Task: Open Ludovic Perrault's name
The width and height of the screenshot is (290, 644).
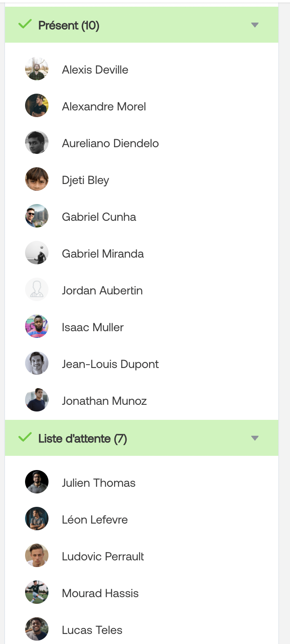Action: point(103,557)
